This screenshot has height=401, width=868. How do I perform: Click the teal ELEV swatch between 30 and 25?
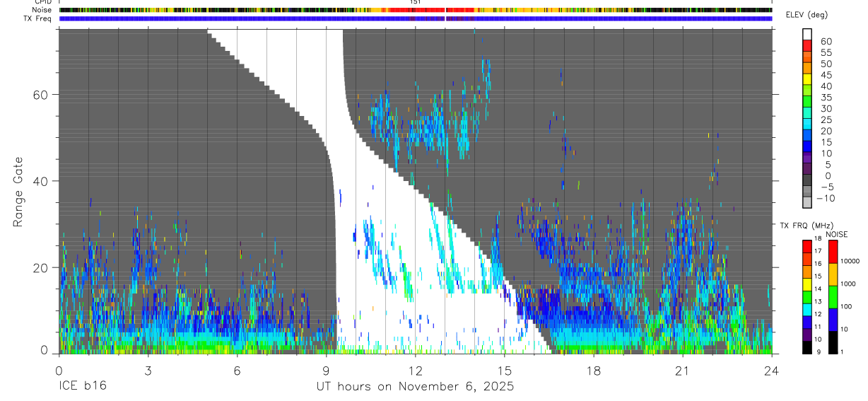click(x=807, y=113)
